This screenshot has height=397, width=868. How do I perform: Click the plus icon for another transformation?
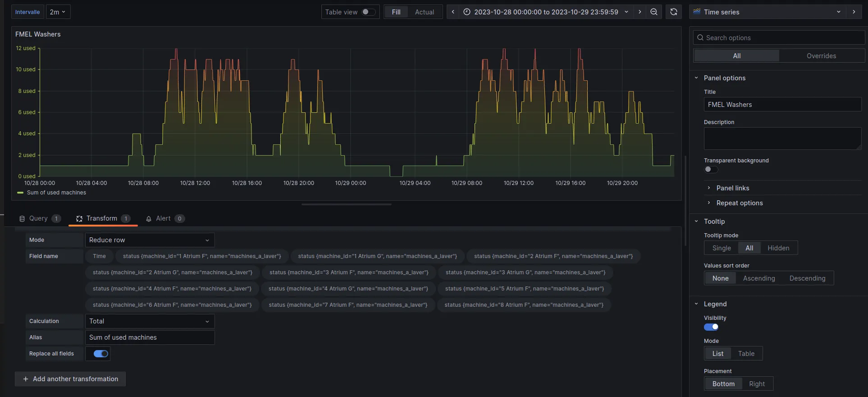pos(26,379)
